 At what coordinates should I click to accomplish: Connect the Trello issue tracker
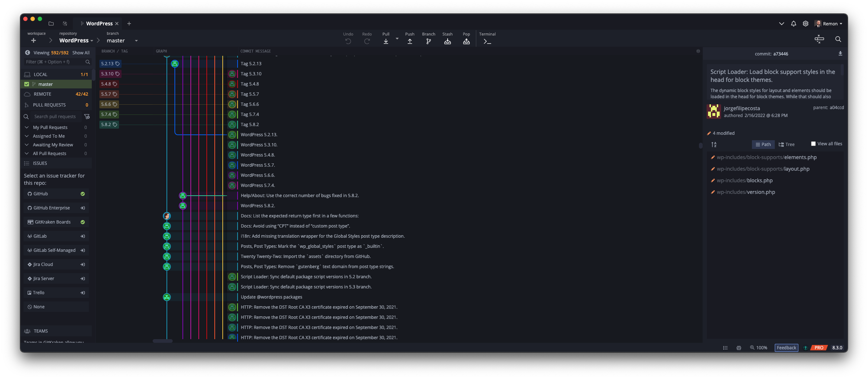point(56,293)
